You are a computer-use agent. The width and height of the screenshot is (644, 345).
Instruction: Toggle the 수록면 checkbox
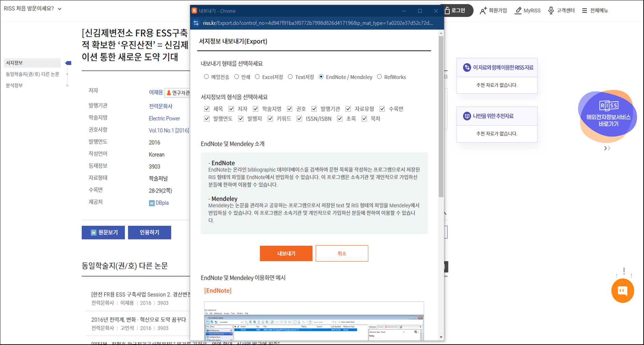pyautogui.click(x=382, y=109)
